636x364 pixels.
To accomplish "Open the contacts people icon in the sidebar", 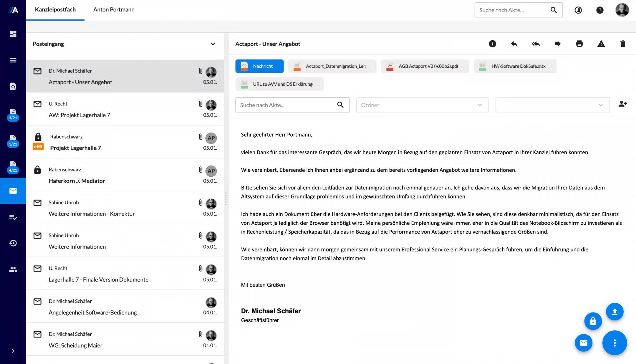I will tap(13, 269).
